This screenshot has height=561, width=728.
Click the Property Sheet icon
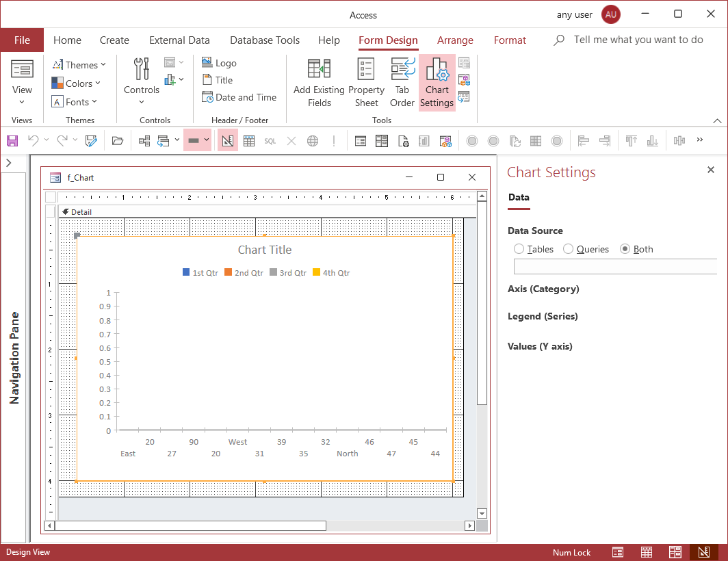(366, 83)
